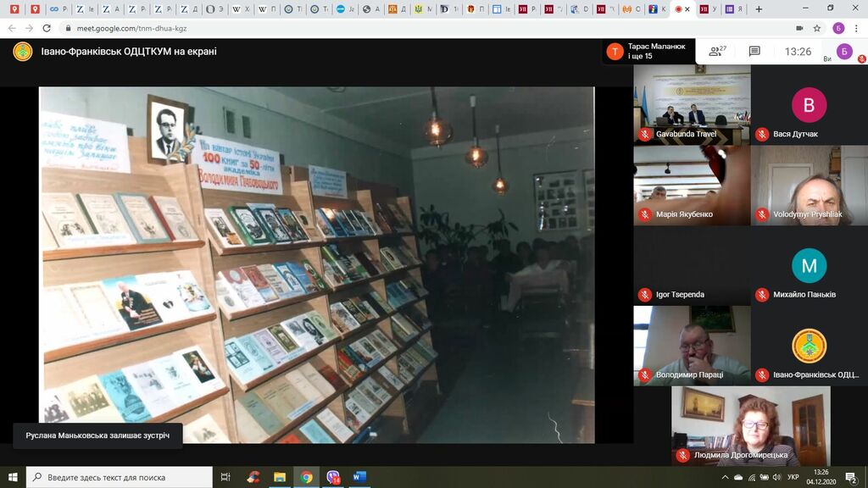Open a new Chrome tab
Viewport: 868px width, 488px height.
(759, 9)
